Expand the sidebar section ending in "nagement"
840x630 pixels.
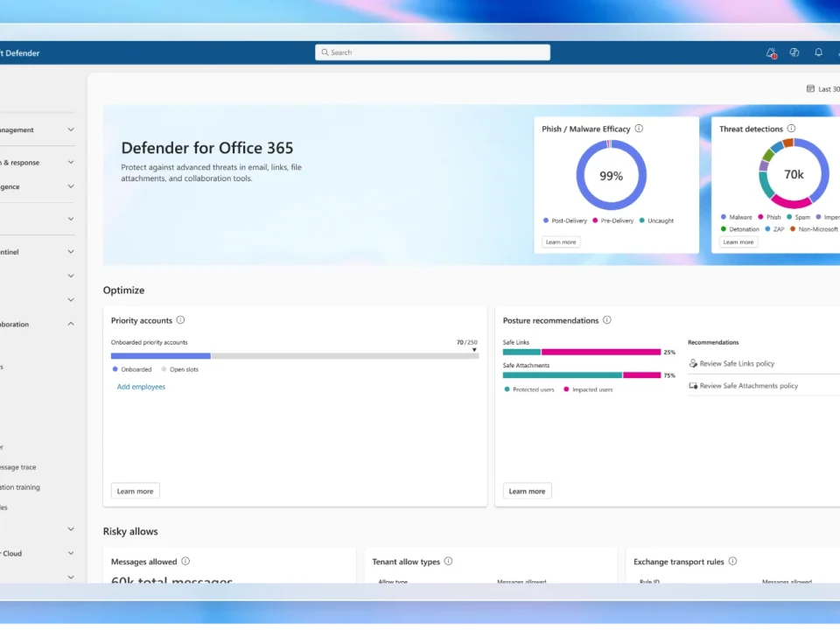tap(71, 129)
